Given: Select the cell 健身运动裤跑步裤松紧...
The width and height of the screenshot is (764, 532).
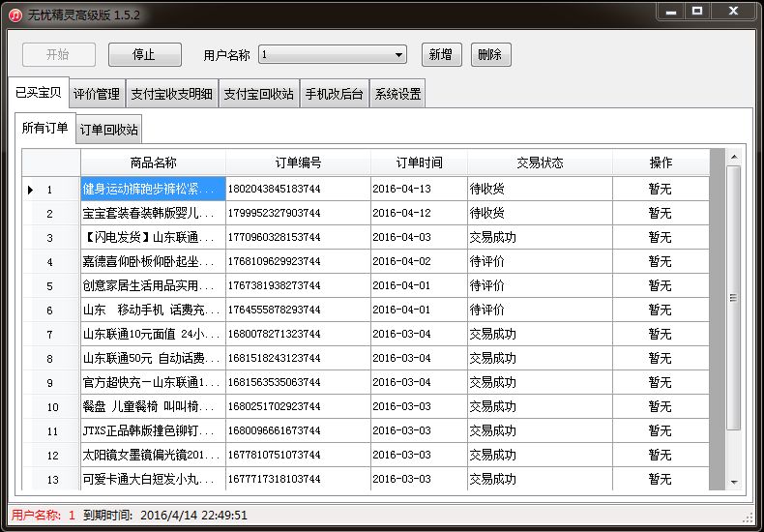Looking at the screenshot, I should 153,189.
